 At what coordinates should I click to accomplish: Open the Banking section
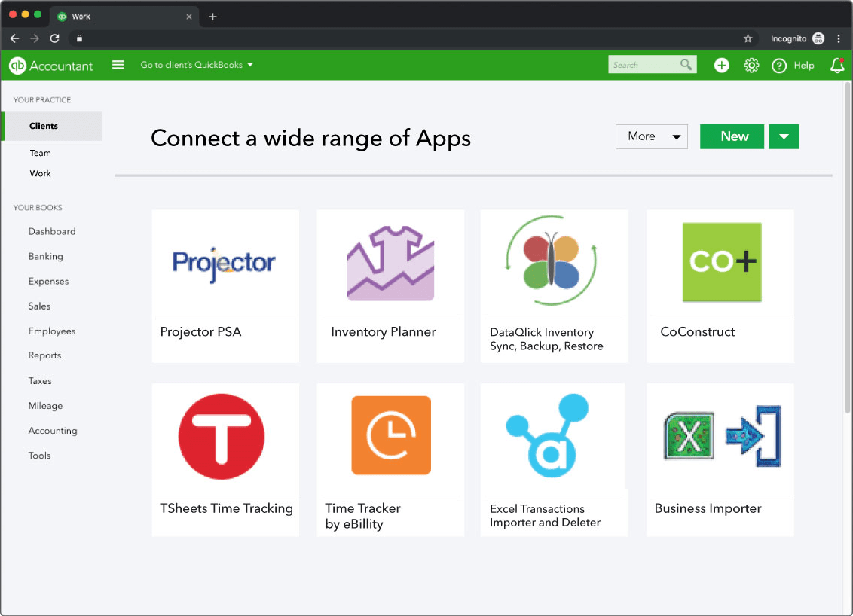coord(46,256)
